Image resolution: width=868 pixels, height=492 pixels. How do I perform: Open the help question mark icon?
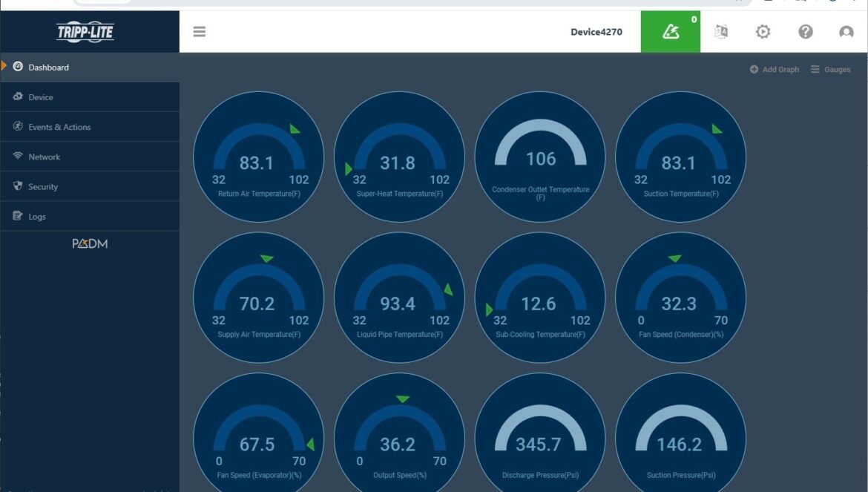coord(806,32)
